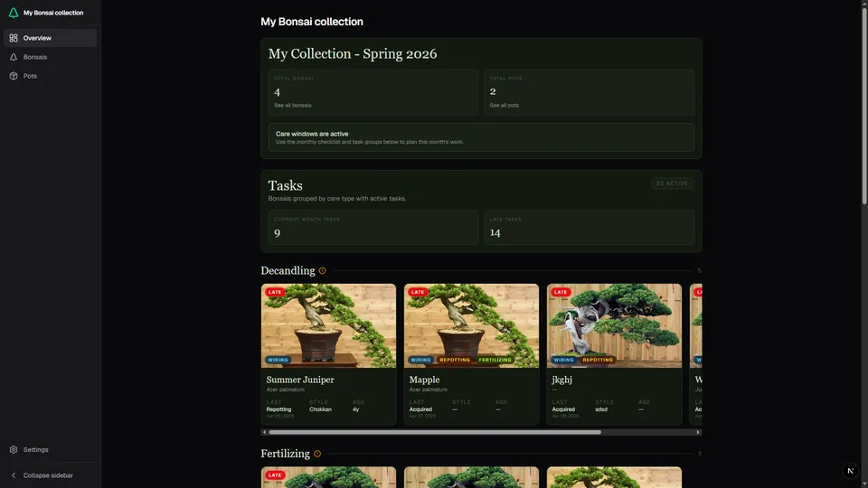Open the second Fertilizing section bonsai photo
868x488 pixels.
[x=472, y=477]
